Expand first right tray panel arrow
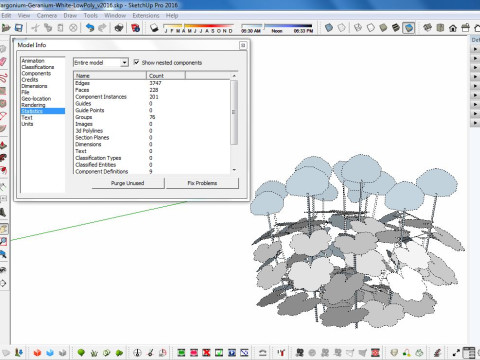 (x=475, y=49)
